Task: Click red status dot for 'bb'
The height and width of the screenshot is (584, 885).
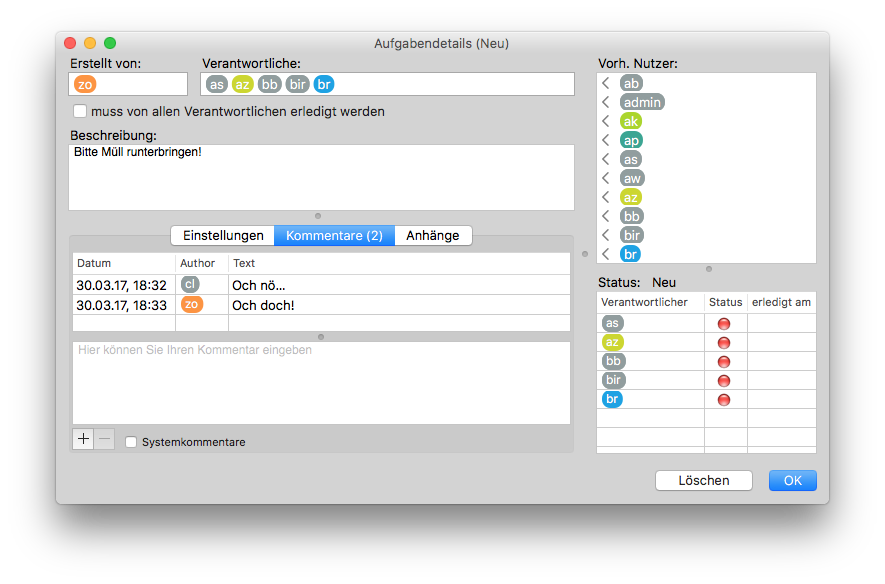Action: click(x=724, y=362)
